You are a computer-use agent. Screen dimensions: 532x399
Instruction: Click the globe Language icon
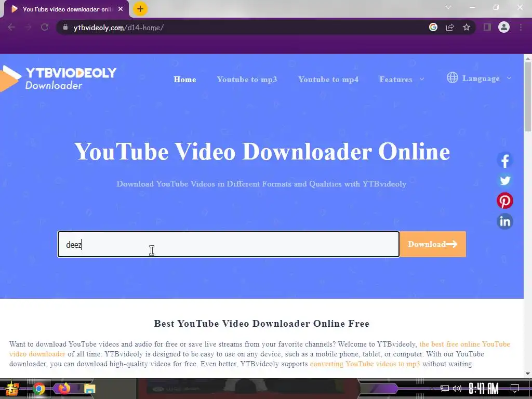point(453,78)
